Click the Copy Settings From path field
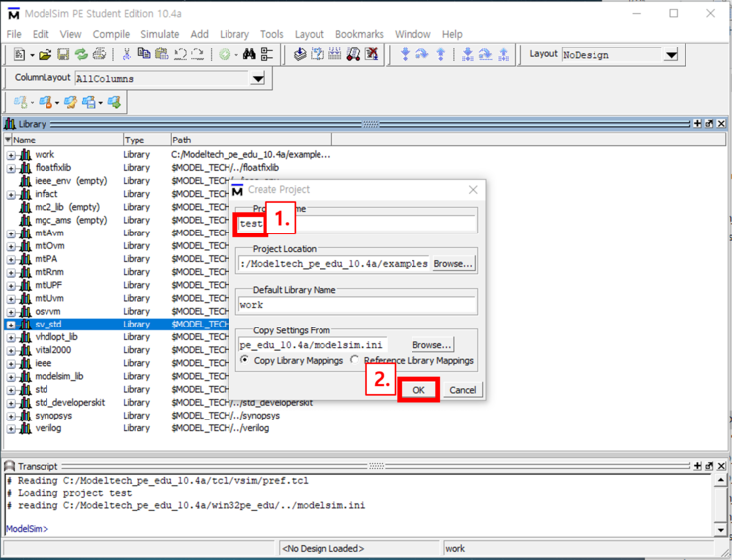This screenshot has width=732, height=560. 313,344
